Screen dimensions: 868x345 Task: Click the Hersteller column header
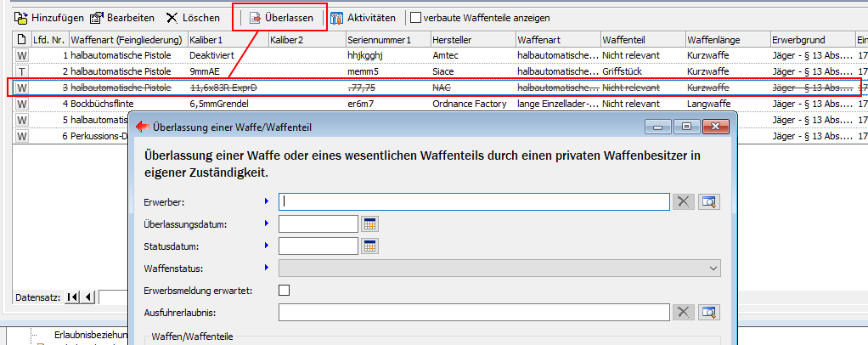coord(472,40)
